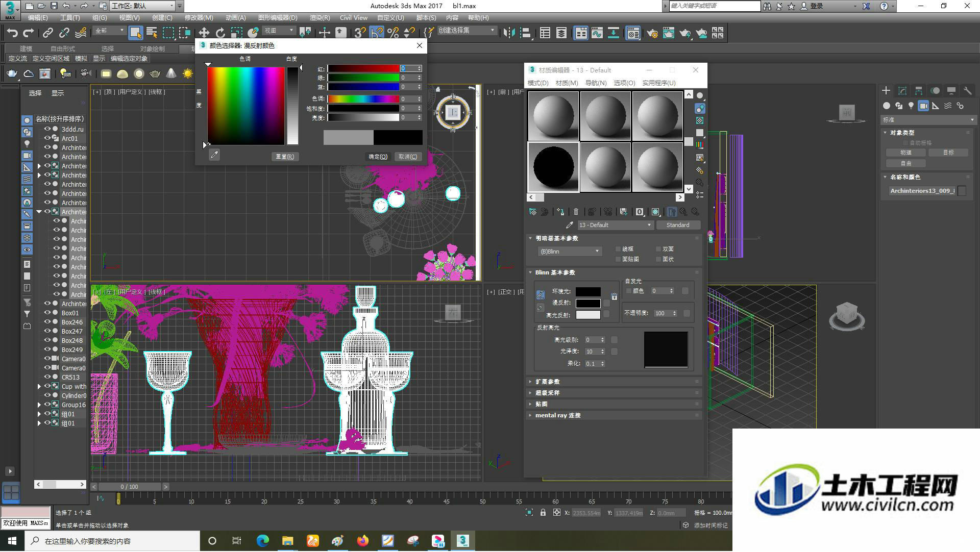The image size is (980, 552).
Task: Toggle visibility of CR513
Action: click(x=47, y=377)
